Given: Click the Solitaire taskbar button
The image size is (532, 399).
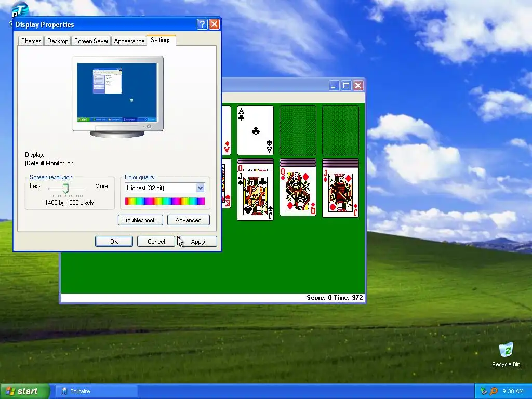Looking at the screenshot, I should click(96, 391).
